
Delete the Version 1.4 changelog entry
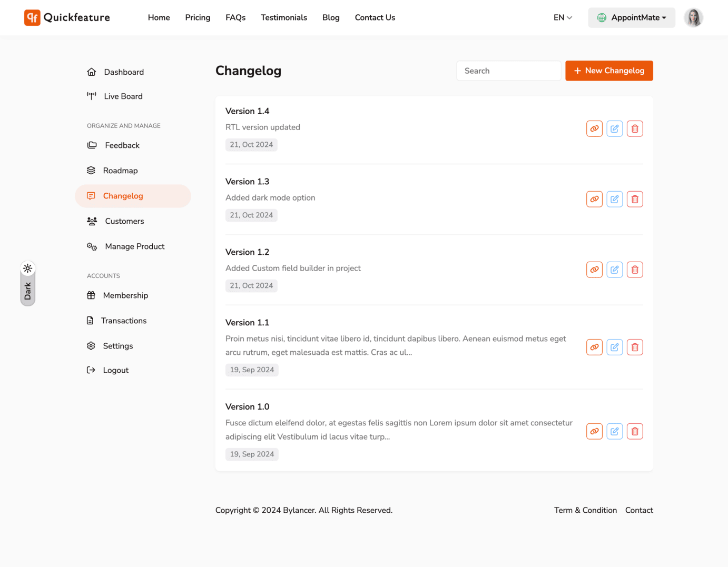click(x=635, y=128)
